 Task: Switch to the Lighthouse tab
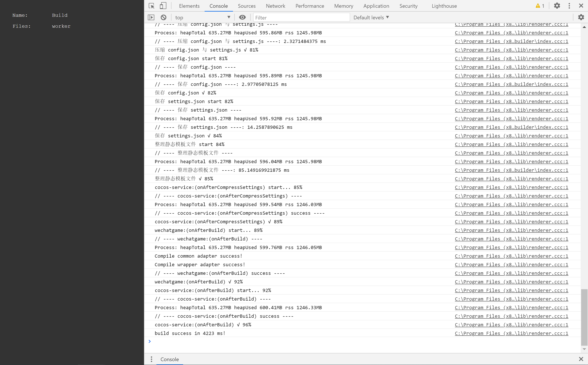(444, 6)
